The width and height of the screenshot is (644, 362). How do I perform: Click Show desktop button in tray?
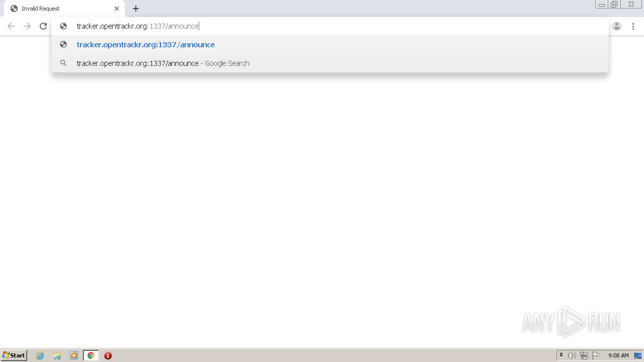[638, 355]
